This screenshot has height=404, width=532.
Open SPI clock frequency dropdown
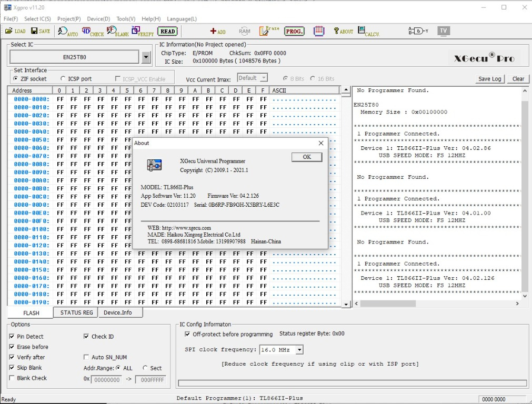click(x=299, y=350)
